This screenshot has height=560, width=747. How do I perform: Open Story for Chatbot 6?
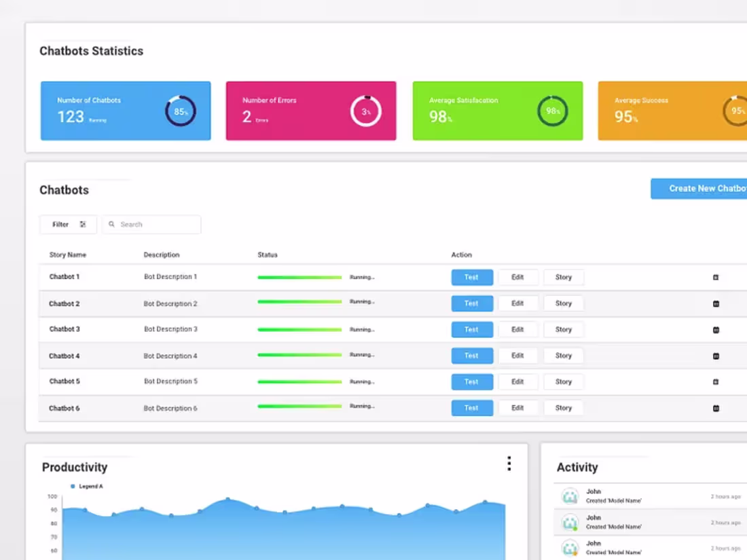click(564, 408)
